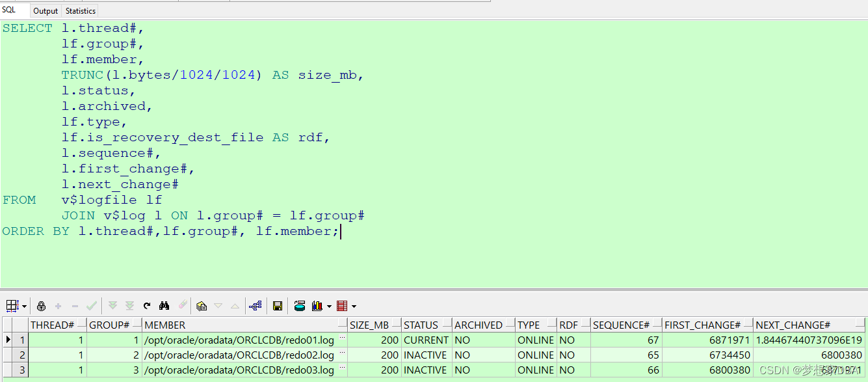
Task: Click the fetch next page icon
Action: (x=112, y=306)
